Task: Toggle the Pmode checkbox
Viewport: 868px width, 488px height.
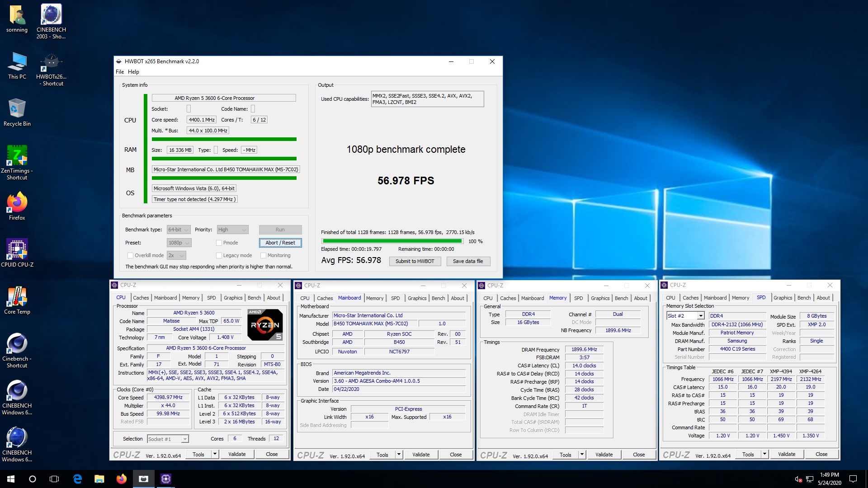Action: tap(219, 243)
